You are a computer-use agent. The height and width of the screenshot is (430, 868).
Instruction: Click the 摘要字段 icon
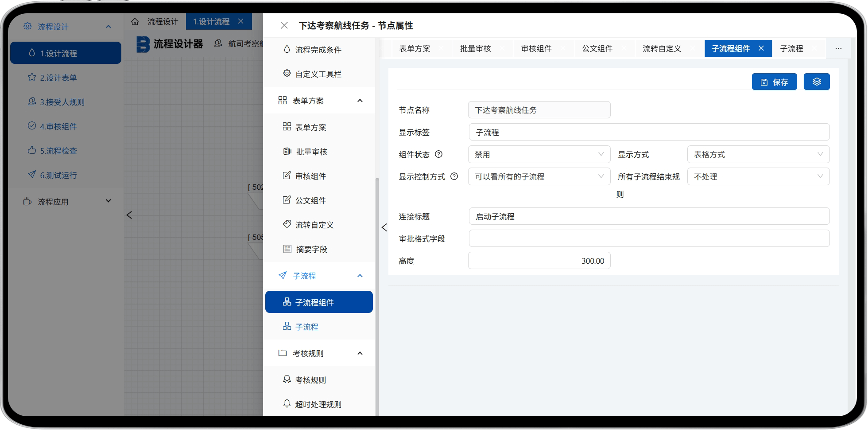tap(287, 249)
